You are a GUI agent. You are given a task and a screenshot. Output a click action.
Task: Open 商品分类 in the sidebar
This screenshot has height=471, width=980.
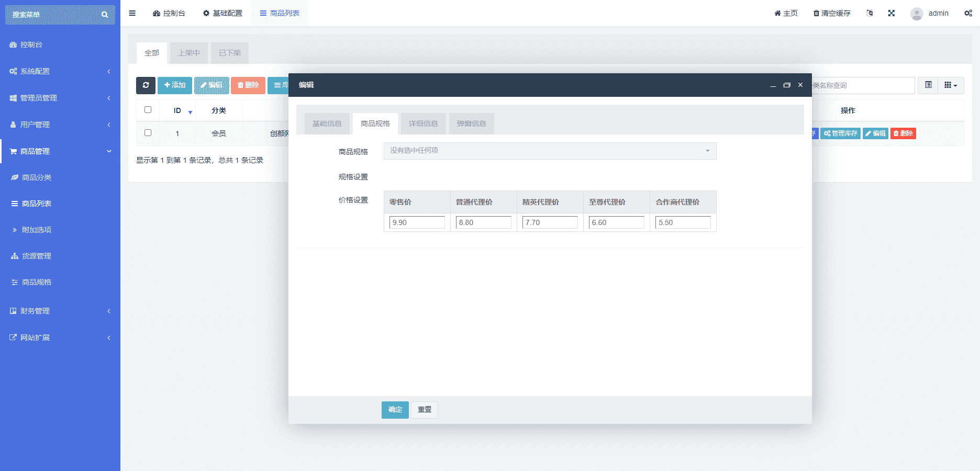click(x=37, y=177)
